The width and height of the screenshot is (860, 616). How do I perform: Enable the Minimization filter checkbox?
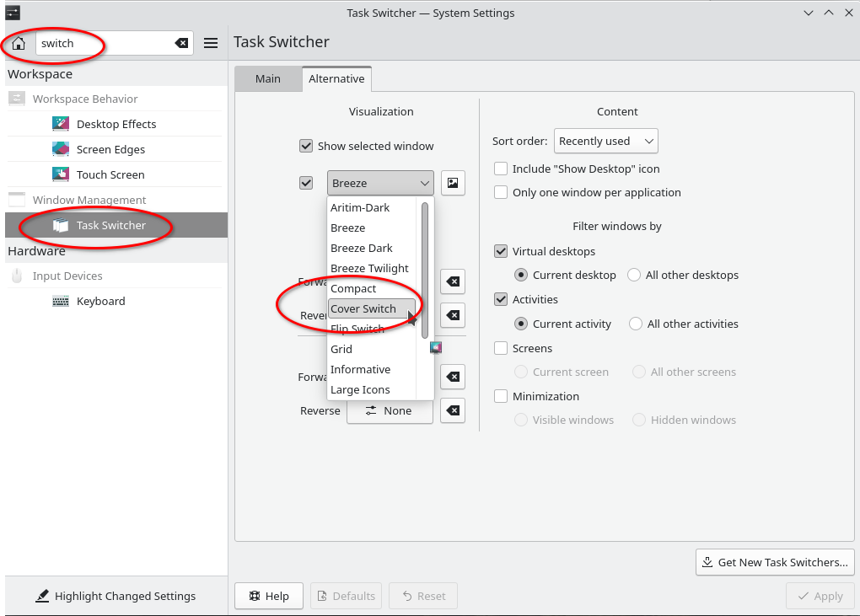[502, 396]
